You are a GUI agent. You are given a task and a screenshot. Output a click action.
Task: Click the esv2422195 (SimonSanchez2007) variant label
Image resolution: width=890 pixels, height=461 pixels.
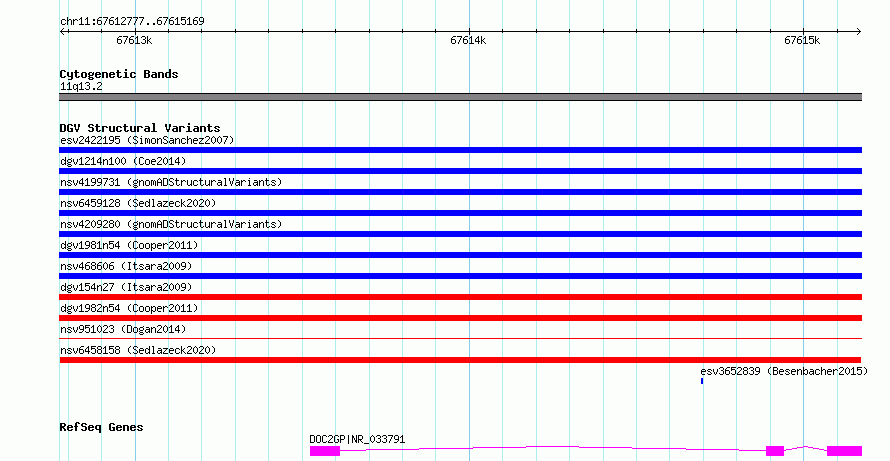pyautogui.click(x=147, y=140)
